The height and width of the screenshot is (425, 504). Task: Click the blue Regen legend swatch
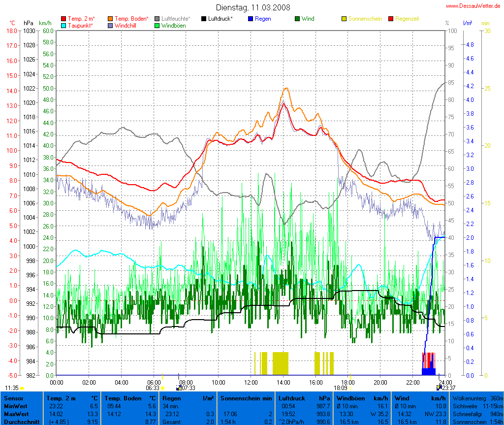[251, 19]
